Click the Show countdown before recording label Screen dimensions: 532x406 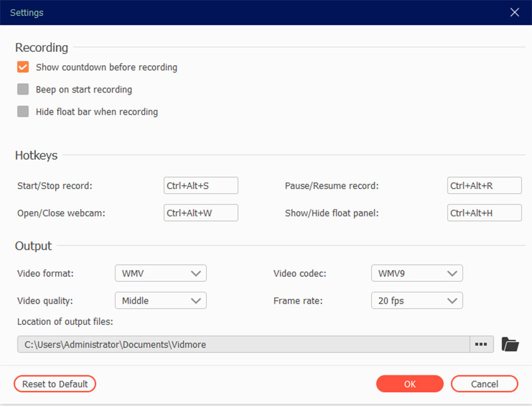pyautogui.click(x=106, y=67)
